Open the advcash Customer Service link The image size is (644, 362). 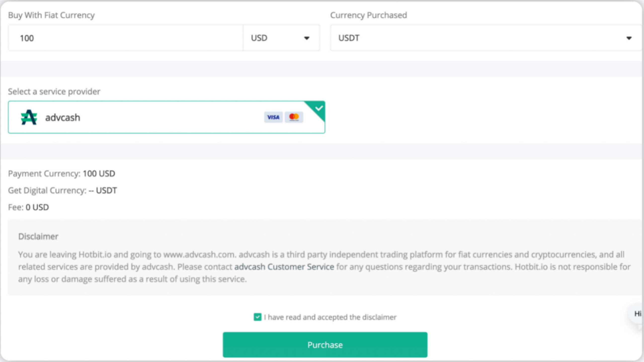(x=284, y=267)
